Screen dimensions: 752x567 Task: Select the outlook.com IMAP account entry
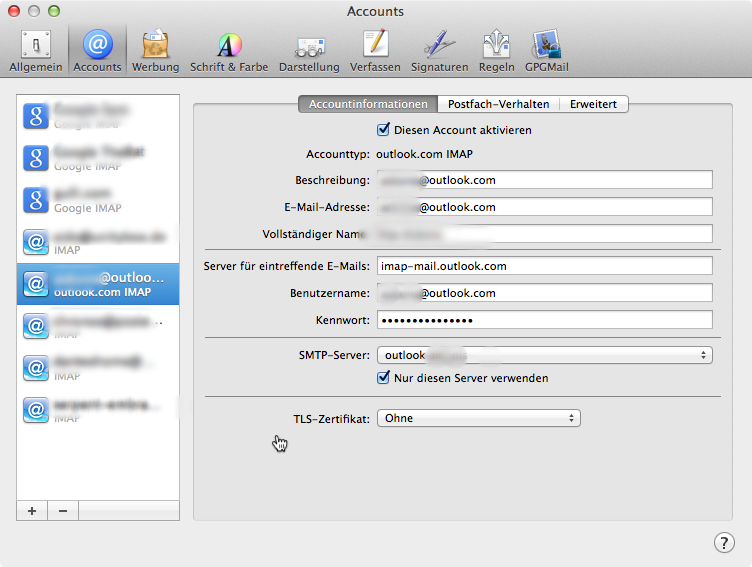pyautogui.click(x=98, y=284)
